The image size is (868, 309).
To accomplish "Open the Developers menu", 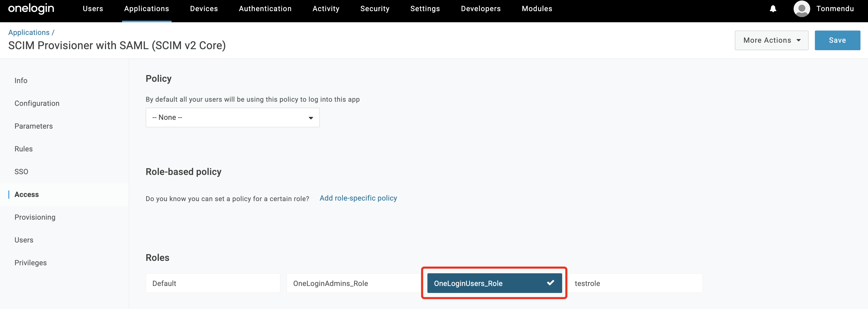I will pos(481,9).
